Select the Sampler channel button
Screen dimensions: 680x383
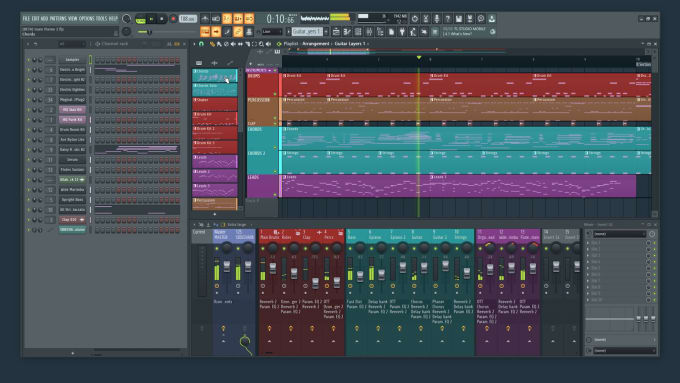click(72, 60)
